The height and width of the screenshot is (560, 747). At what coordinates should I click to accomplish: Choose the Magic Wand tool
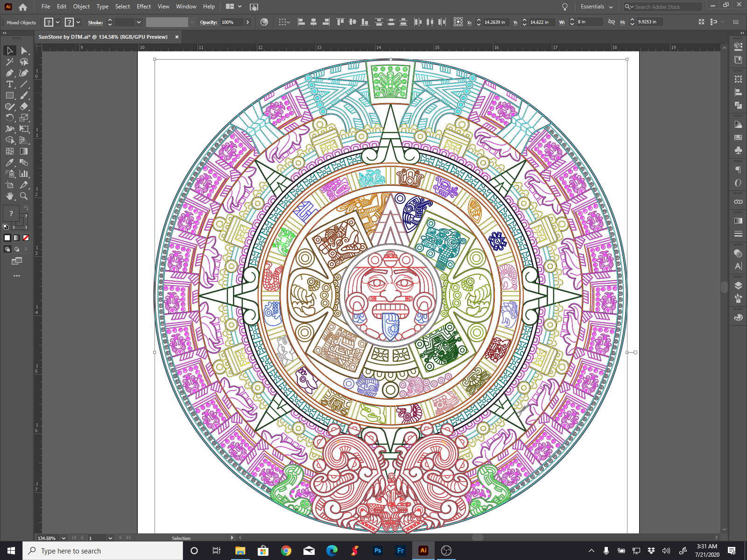[x=10, y=62]
